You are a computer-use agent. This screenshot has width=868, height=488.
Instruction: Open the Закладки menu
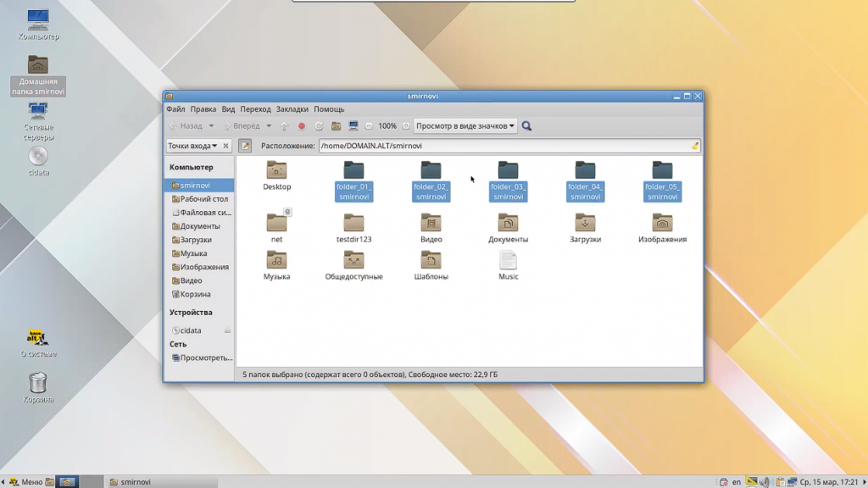(292, 109)
